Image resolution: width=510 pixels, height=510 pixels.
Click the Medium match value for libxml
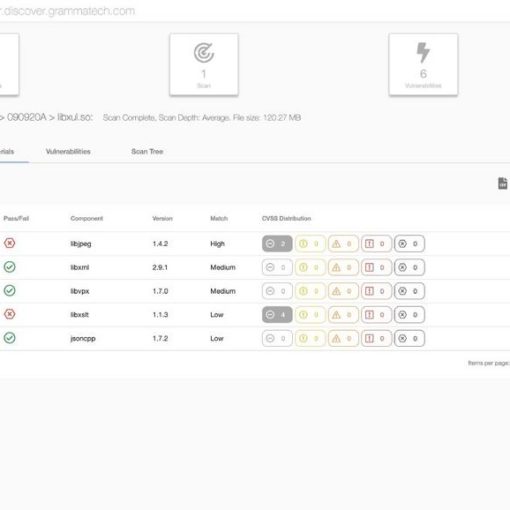(223, 267)
